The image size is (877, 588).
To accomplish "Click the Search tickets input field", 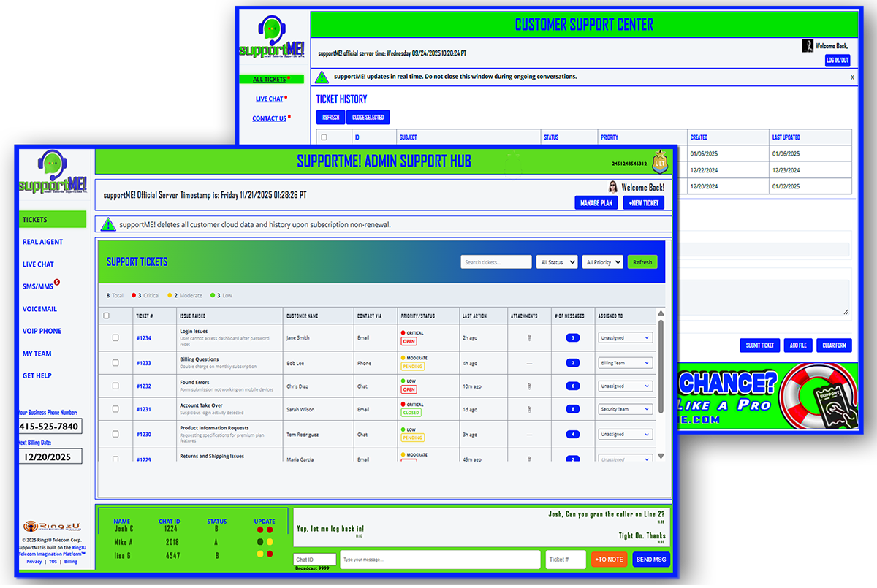I will [496, 261].
